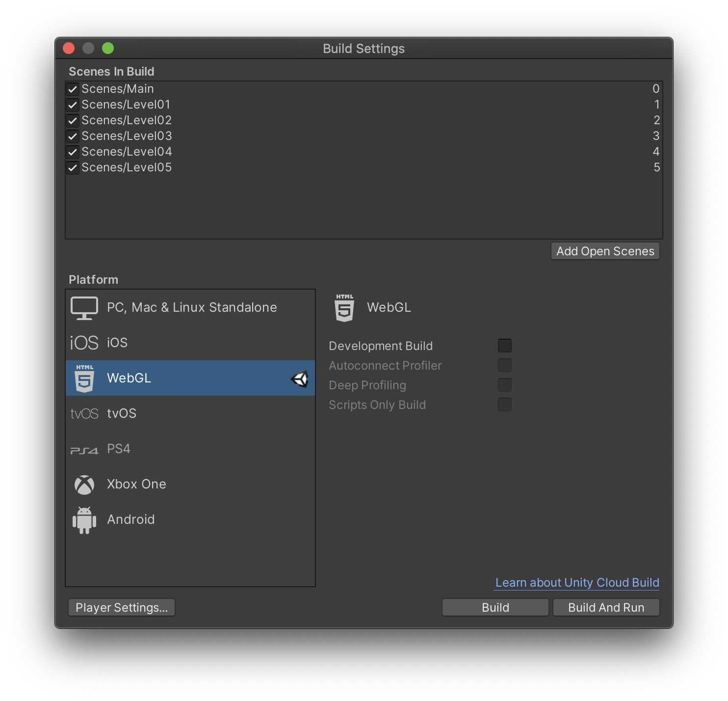The image size is (728, 701).
Task: Select the Scenes/Level04 scene name
Action: coord(127,152)
